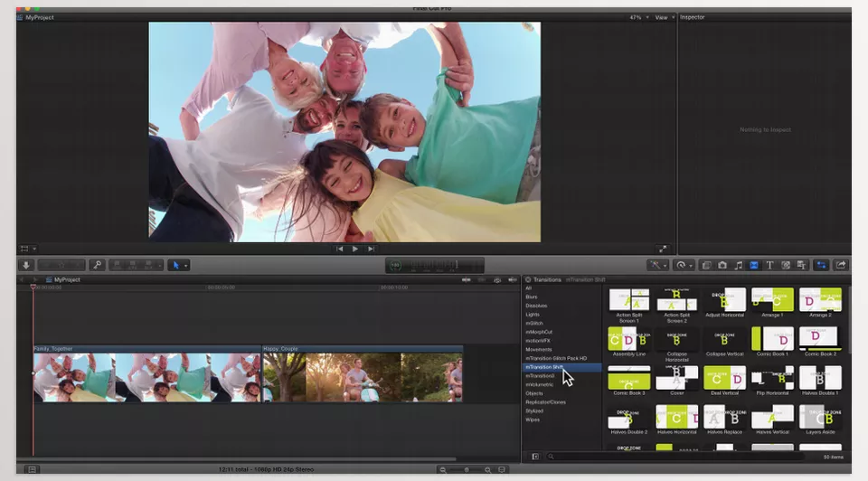Go to previous edit point in viewer

coord(339,249)
